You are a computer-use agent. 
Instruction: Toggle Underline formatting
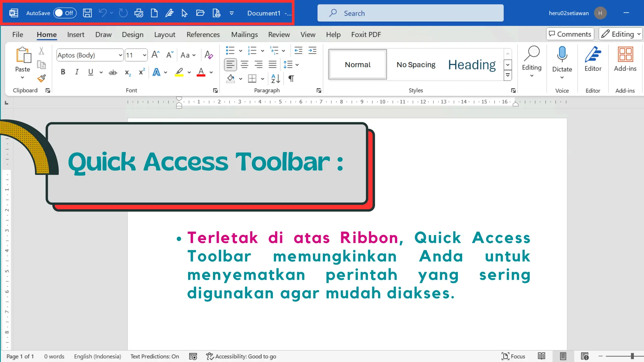tap(91, 72)
